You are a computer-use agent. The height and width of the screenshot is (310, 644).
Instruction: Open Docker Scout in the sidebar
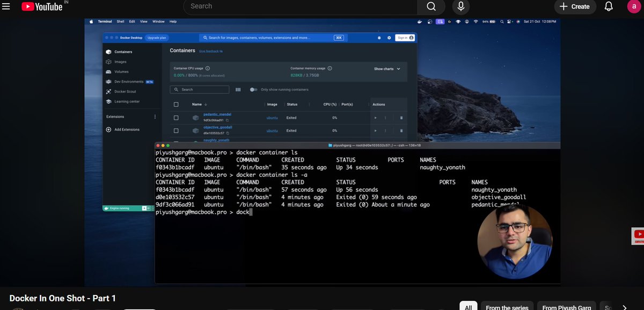(121, 91)
